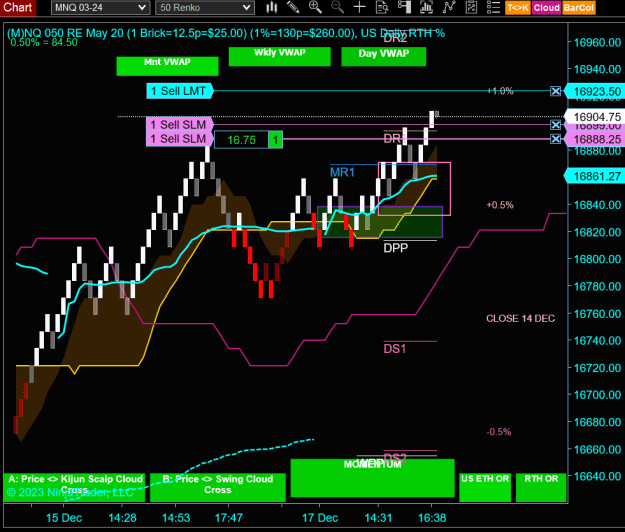Cancel the Sell LMT order at 16923.50
The image size is (625, 532).
[x=555, y=91]
